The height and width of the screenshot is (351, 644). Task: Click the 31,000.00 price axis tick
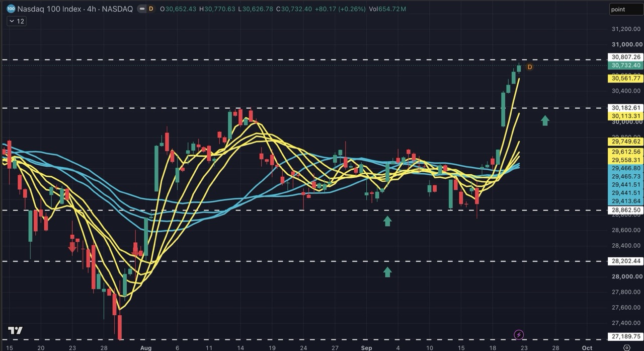(626, 44)
